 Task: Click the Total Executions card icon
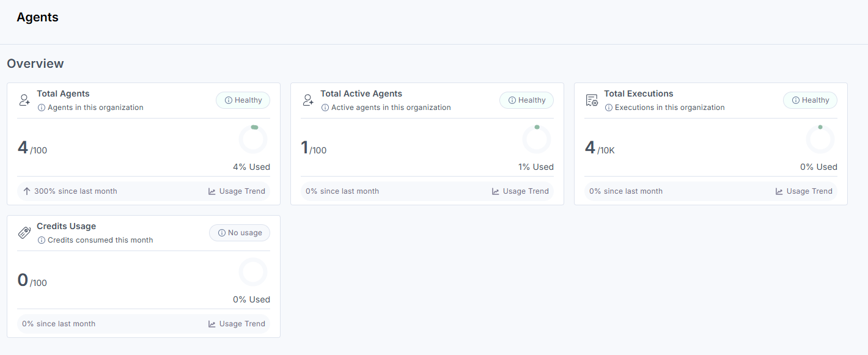pyautogui.click(x=592, y=100)
